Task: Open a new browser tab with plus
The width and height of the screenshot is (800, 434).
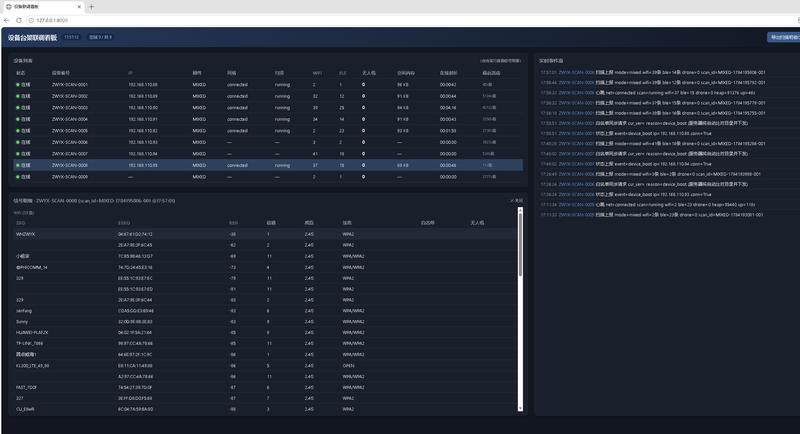Action: (x=91, y=7)
